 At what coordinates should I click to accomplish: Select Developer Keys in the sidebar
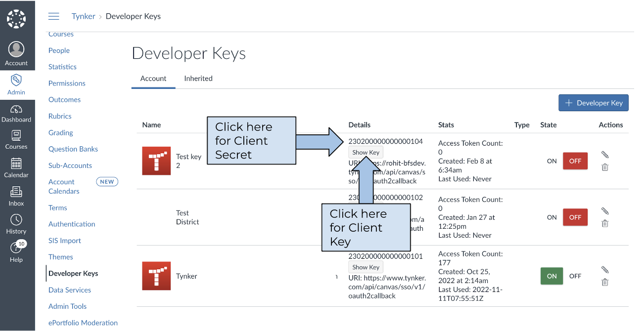tap(73, 273)
